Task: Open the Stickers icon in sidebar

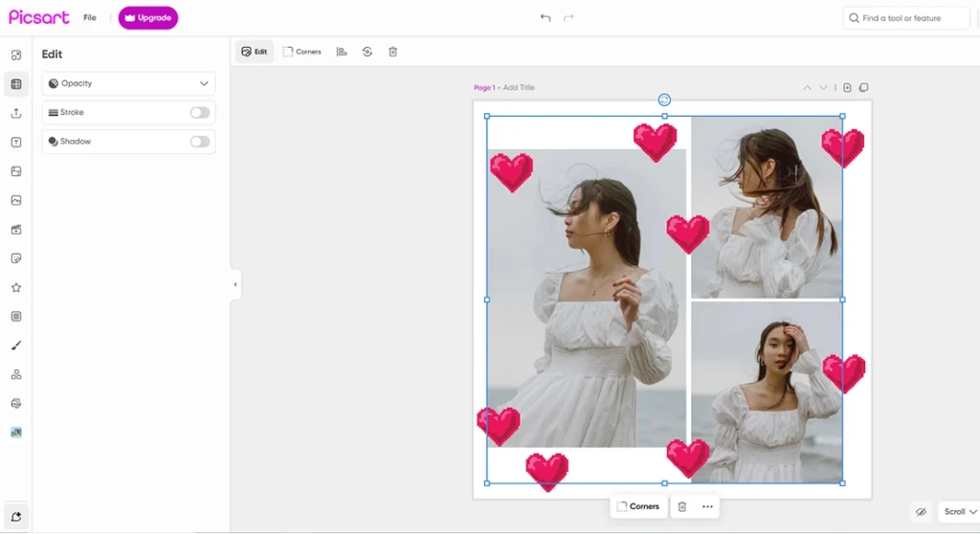Action: [16, 258]
